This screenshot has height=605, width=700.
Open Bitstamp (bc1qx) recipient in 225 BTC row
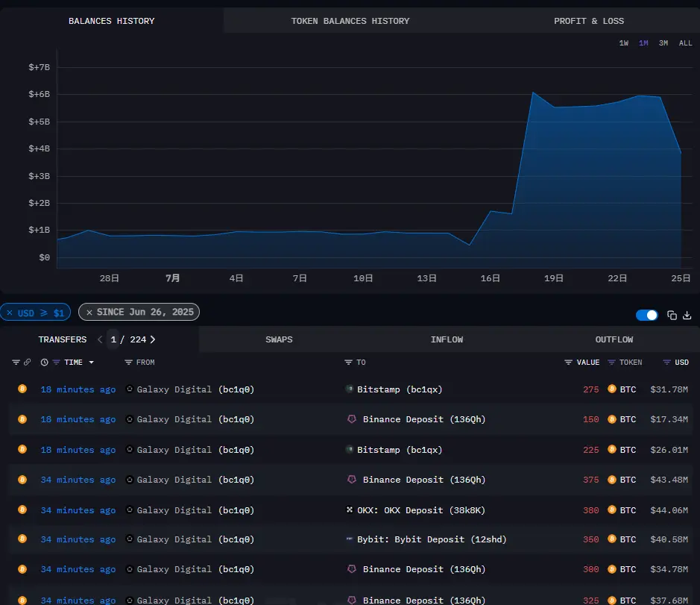[x=400, y=450]
